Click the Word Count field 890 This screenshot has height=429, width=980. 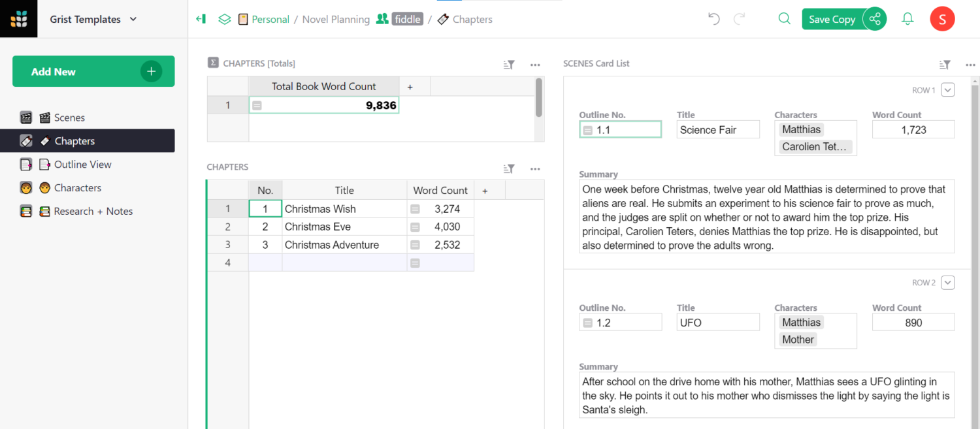coord(913,323)
